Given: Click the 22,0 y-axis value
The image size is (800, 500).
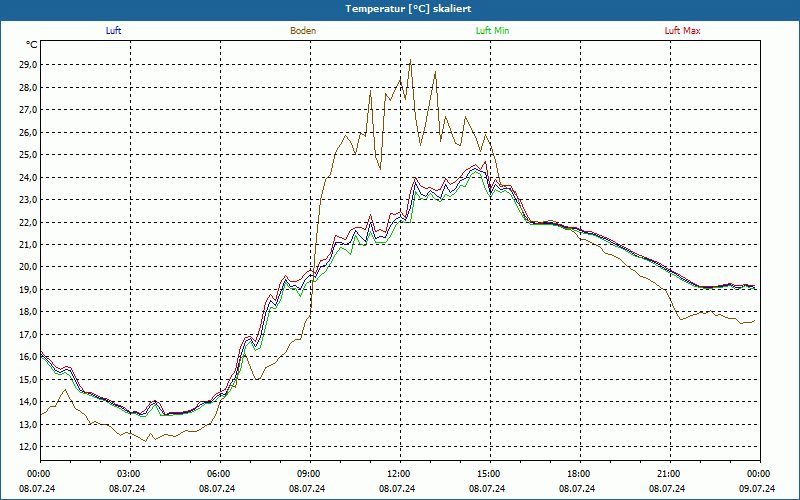Looking at the screenshot, I should [29, 222].
